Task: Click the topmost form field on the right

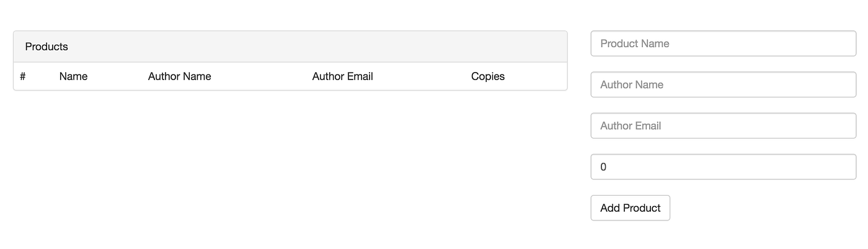Action: coord(724,43)
